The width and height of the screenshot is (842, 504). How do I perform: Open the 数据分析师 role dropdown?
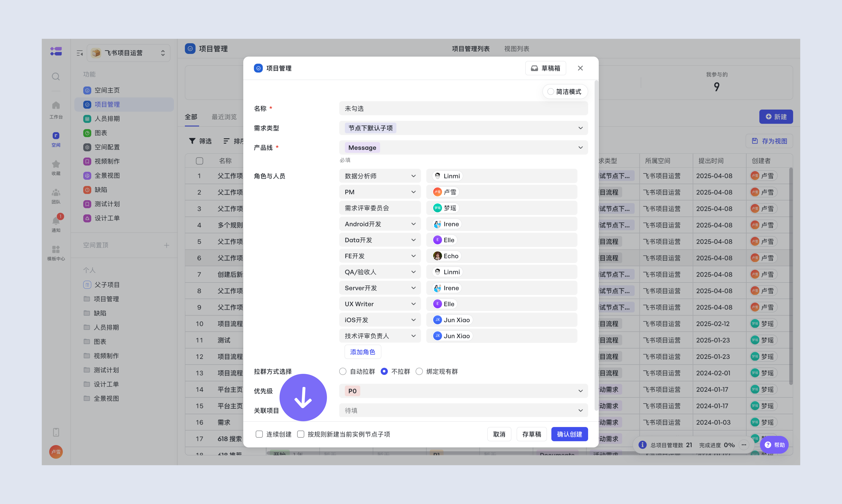click(380, 176)
